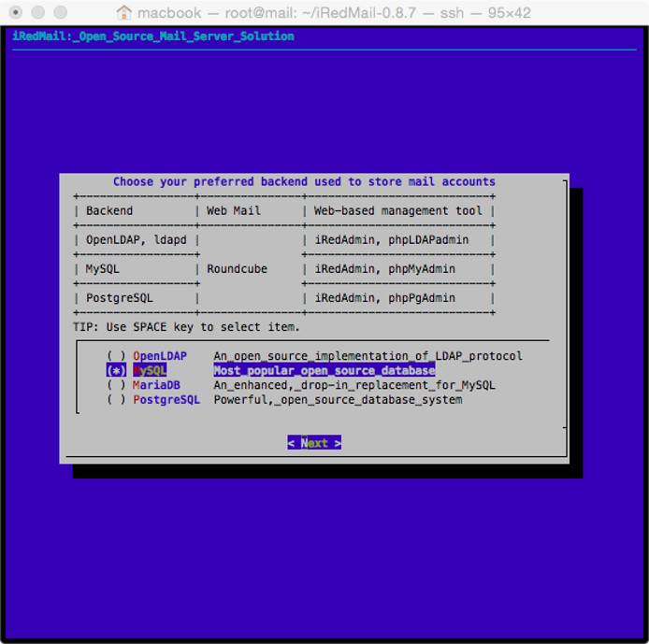Viewport: 649px width, 644px height.
Task: Click the 'TIP: Use SPACE key' text
Action: tap(186, 327)
